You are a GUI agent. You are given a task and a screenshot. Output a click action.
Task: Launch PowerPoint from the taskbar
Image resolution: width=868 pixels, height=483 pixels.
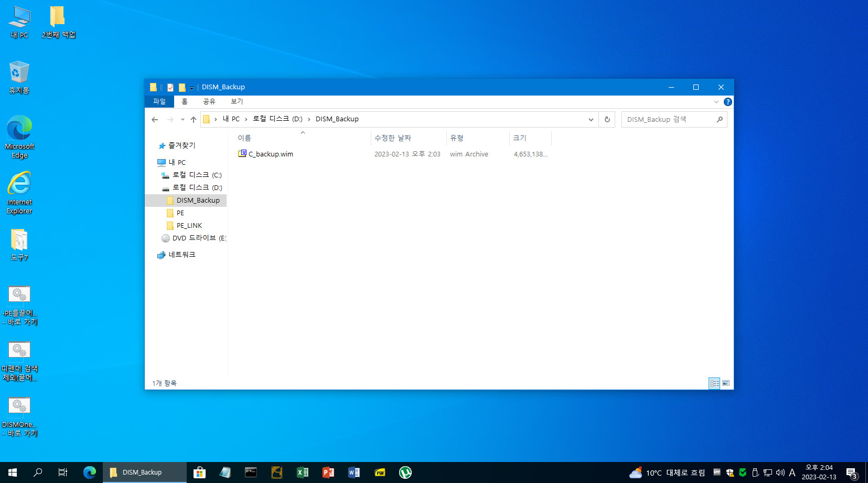pos(328,472)
